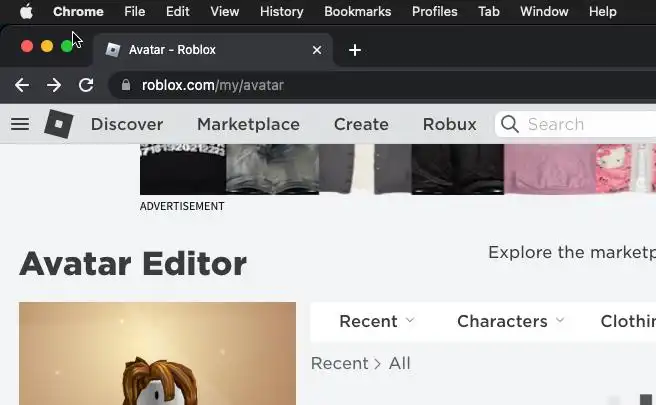Screen dimensions: 656x405
Task: Open the Tab menu
Action: (489, 12)
